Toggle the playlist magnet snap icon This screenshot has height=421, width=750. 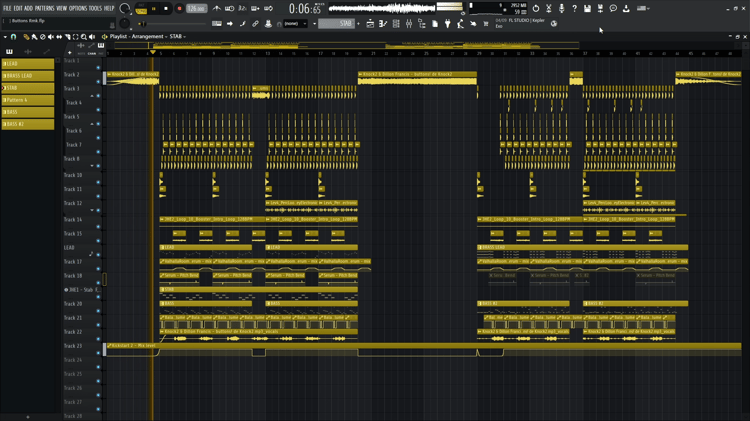[13, 37]
